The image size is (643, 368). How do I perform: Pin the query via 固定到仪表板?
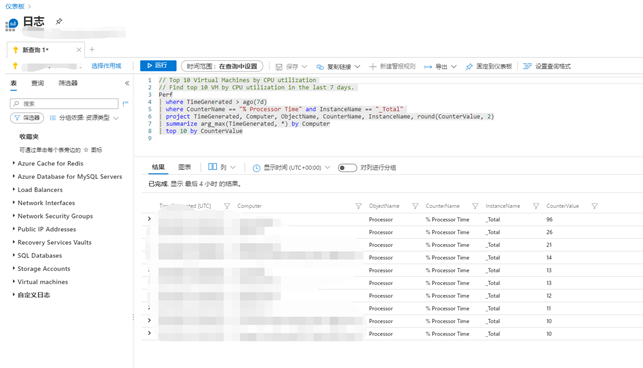[x=489, y=66]
